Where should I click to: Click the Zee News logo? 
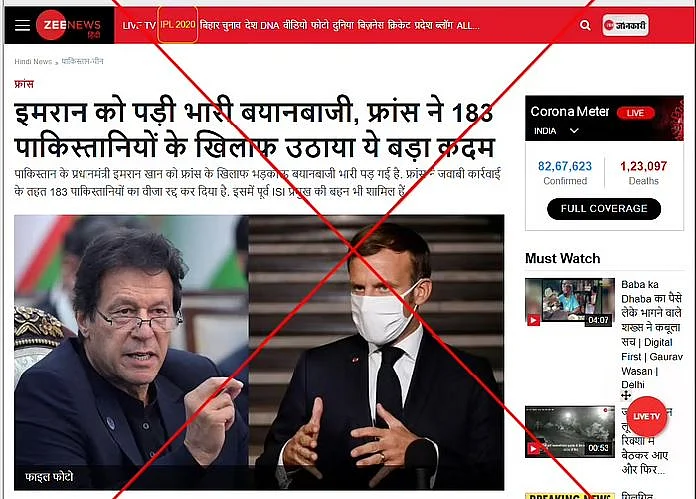69,25
